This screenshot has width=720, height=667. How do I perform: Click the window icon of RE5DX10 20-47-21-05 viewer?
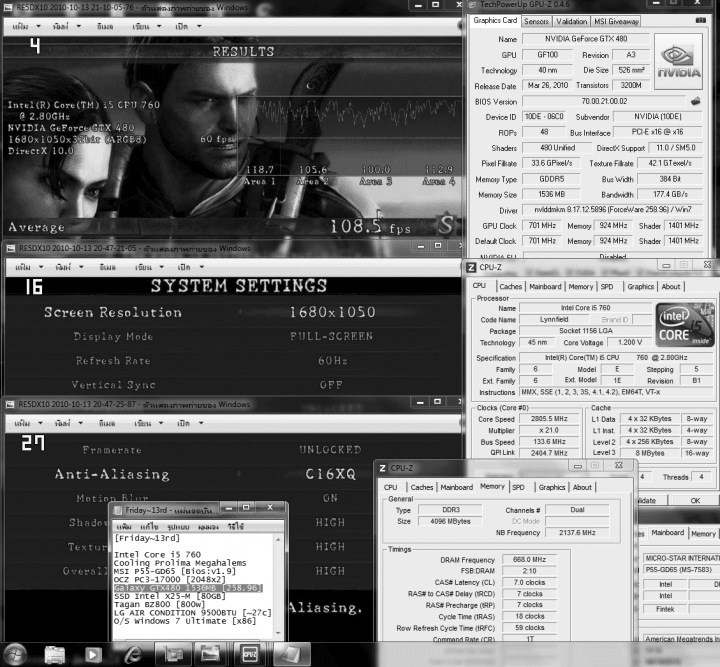click(11, 248)
